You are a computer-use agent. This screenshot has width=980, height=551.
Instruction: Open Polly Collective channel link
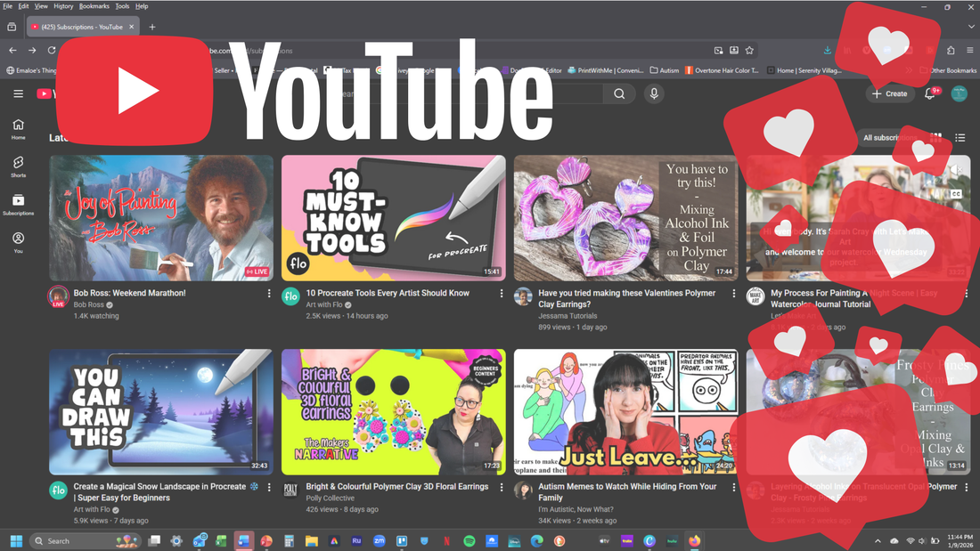[x=330, y=498]
